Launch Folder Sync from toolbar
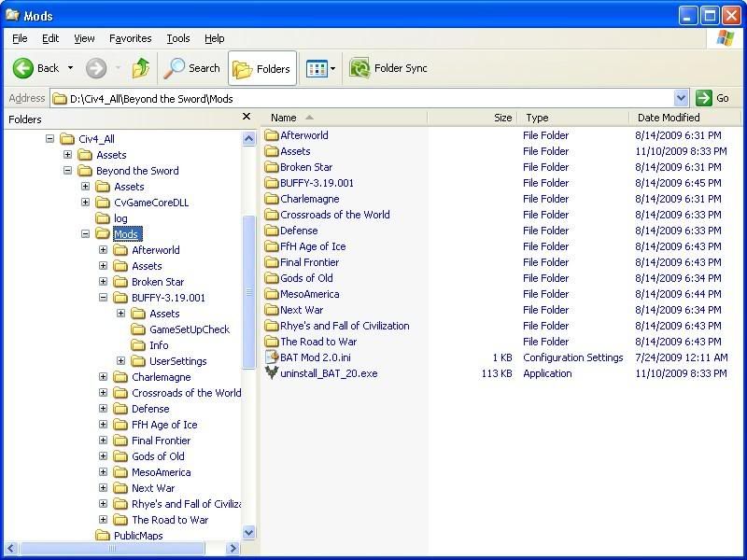The height and width of the screenshot is (560, 747). (x=388, y=68)
